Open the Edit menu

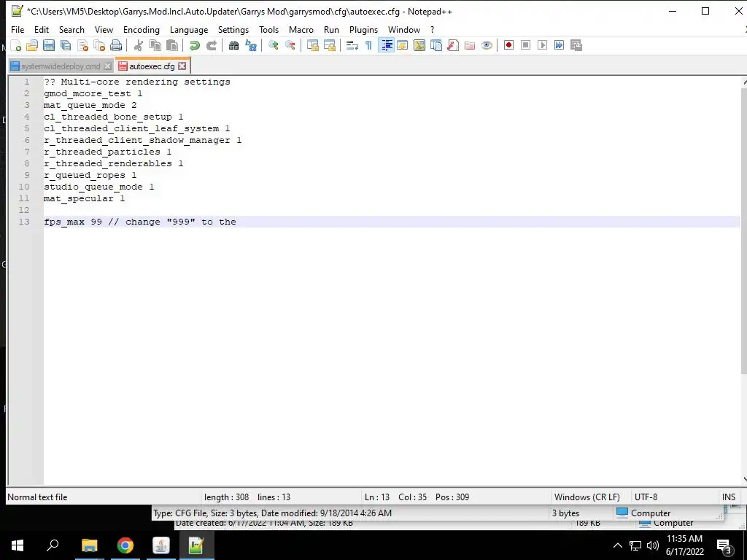point(42,29)
